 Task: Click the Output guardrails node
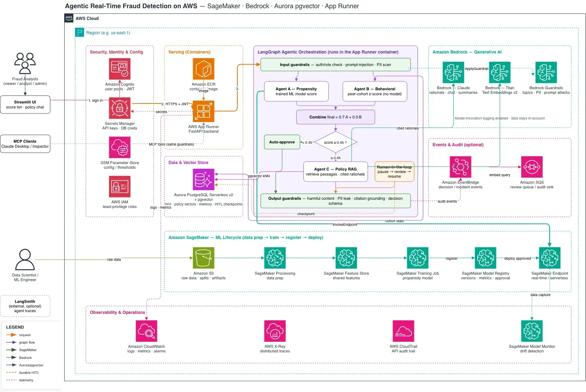coord(335,201)
